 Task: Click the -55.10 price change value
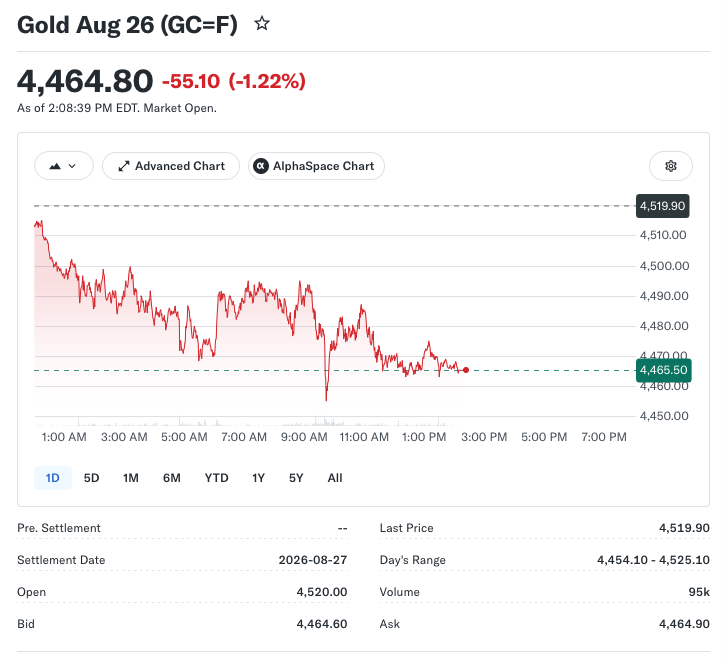(191, 82)
